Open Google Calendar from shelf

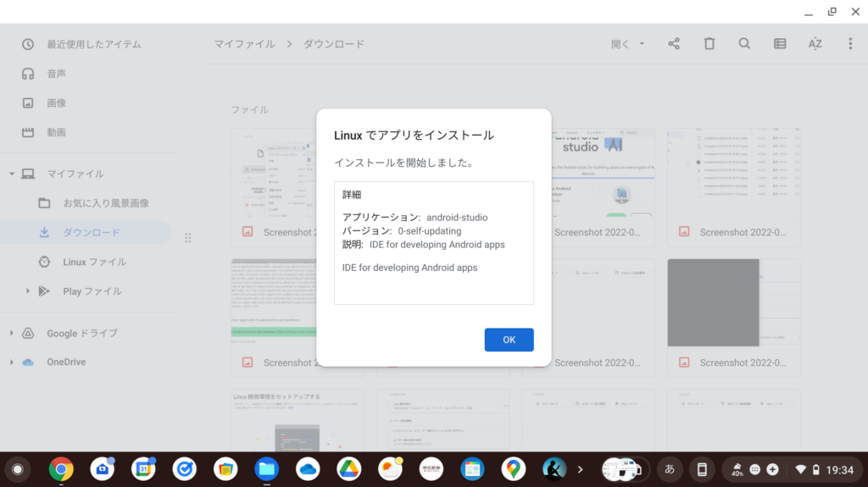pos(143,469)
